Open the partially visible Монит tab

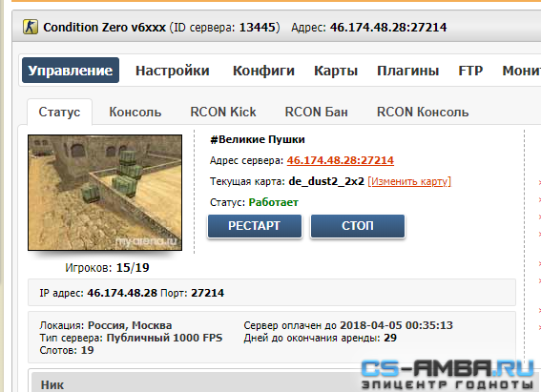[x=521, y=71]
